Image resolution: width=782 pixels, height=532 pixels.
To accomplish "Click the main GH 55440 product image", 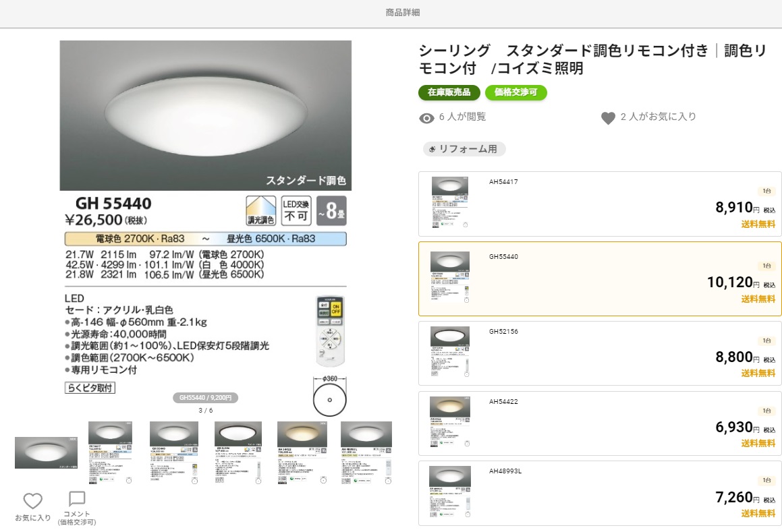I will pos(205,223).
